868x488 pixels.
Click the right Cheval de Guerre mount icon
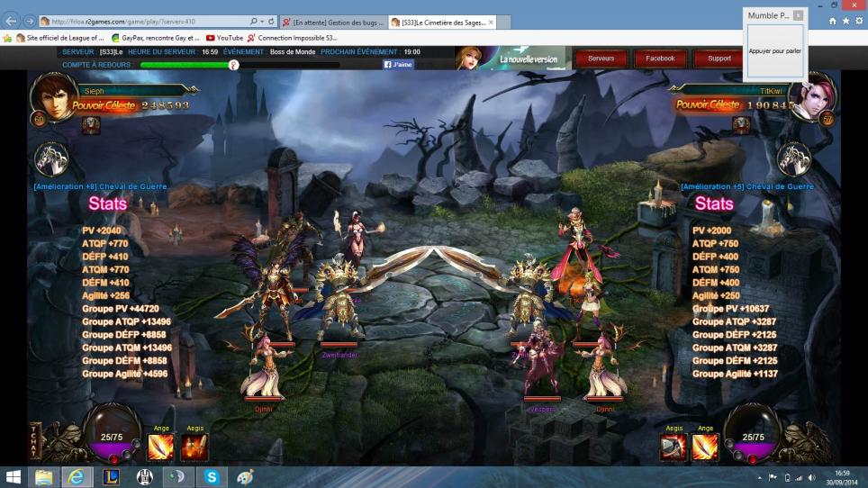pyautogui.click(x=795, y=159)
